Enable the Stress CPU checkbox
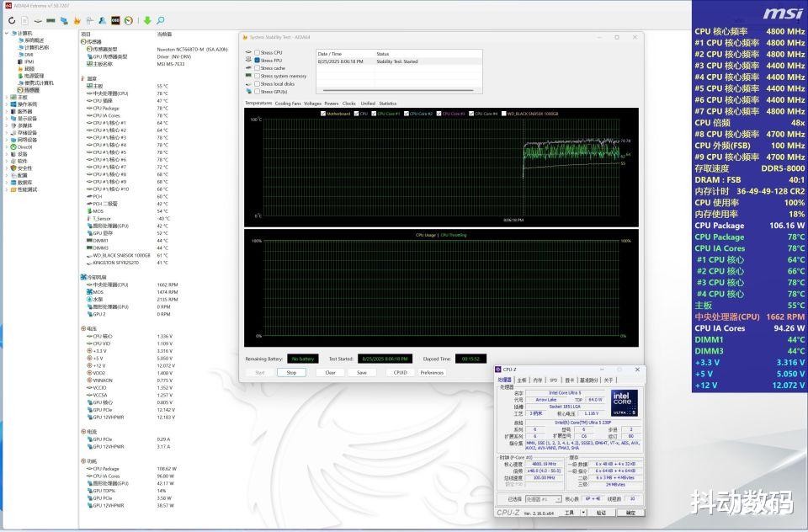The width and height of the screenshot is (808, 532). (257, 53)
